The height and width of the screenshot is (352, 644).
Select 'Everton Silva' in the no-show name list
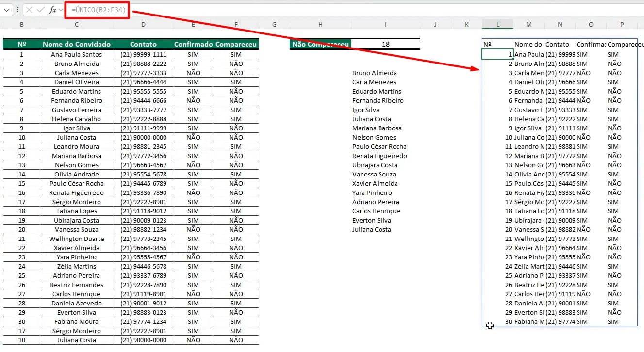tap(372, 221)
